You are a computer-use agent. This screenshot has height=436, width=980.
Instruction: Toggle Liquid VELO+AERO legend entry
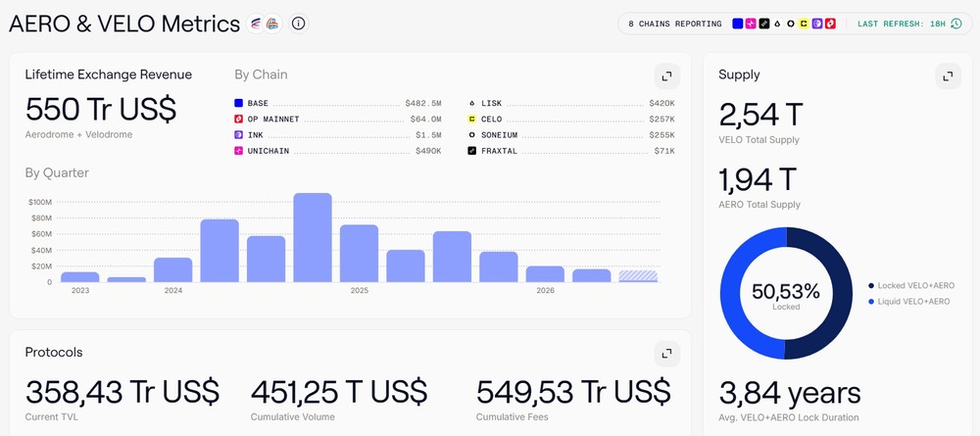pyautogui.click(x=908, y=302)
